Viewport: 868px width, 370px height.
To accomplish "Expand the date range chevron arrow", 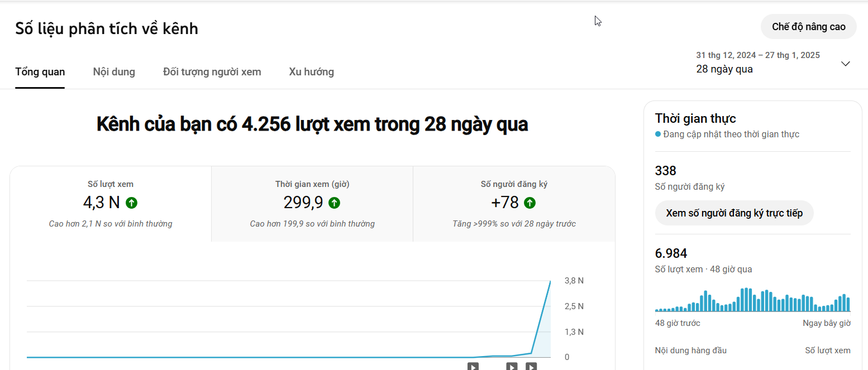I will point(845,64).
